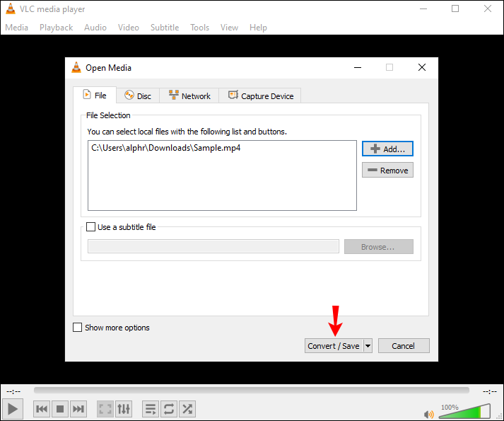Minimize the VLC media player window
The image size is (504, 421).
423,8
